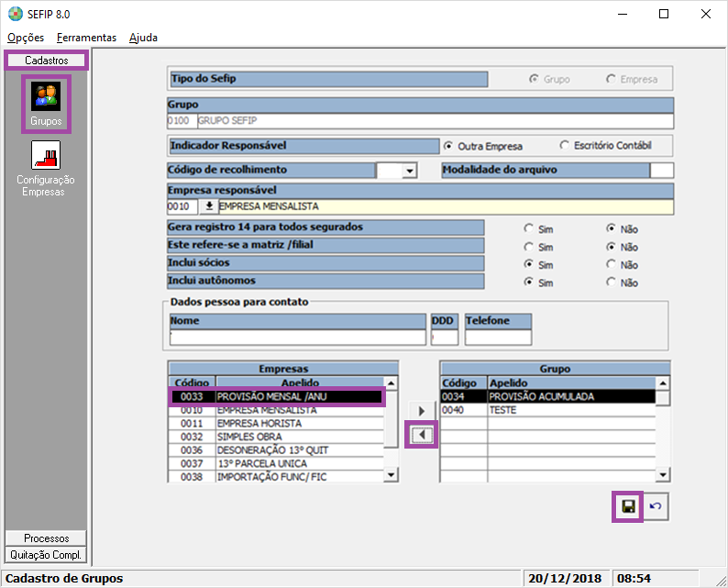728x588 pixels.
Task: Open the Opções menu
Action: pyautogui.click(x=26, y=38)
